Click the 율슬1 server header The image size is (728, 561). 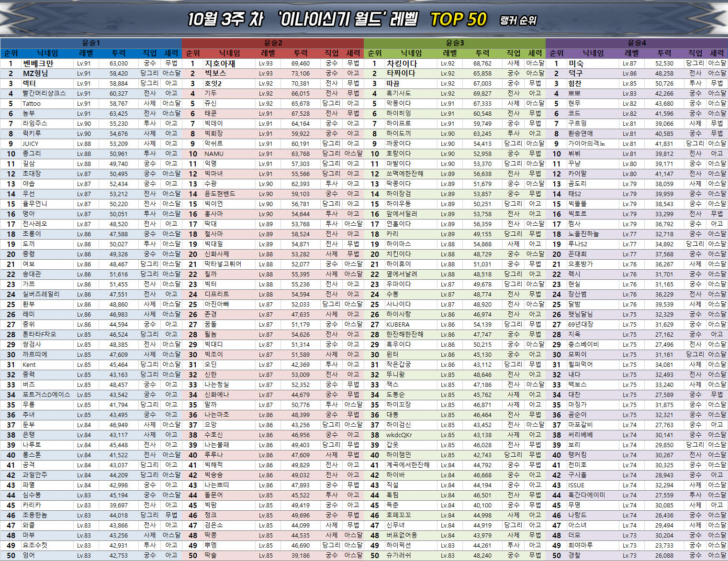click(91, 43)
